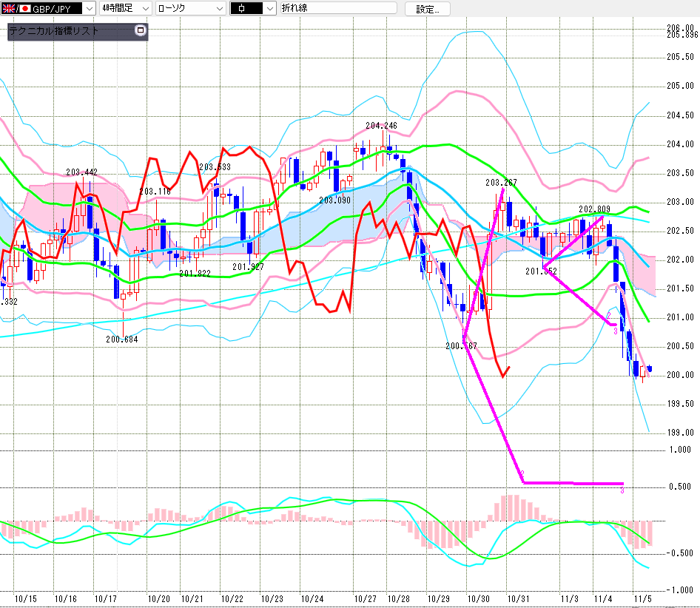Select the 200.684 low price label
Viewport: 700px width, 608px height.
[x=122, y=340]
